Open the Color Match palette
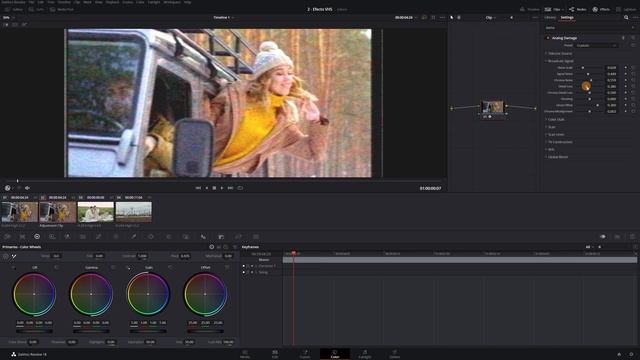640x360 pixels. click(22, 237)
